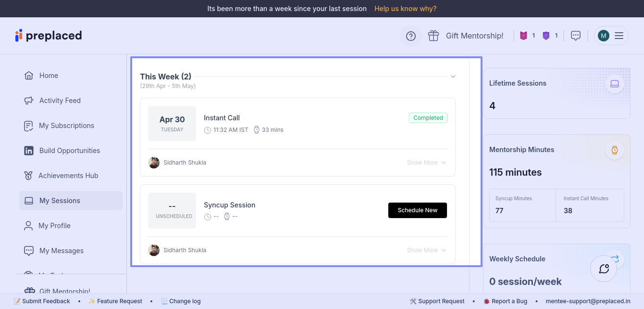Go to Home in the sidebar

pyautogui.click(x=49, y=76)
